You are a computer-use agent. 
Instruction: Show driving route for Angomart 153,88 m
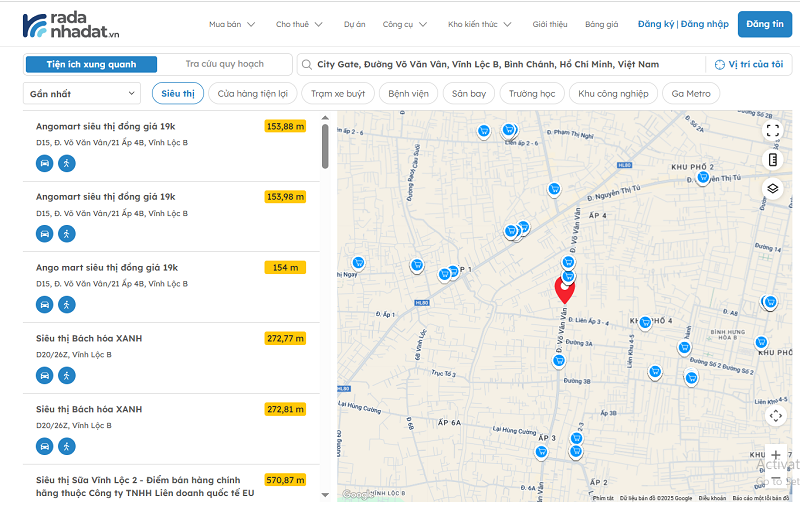coord(44,163)
